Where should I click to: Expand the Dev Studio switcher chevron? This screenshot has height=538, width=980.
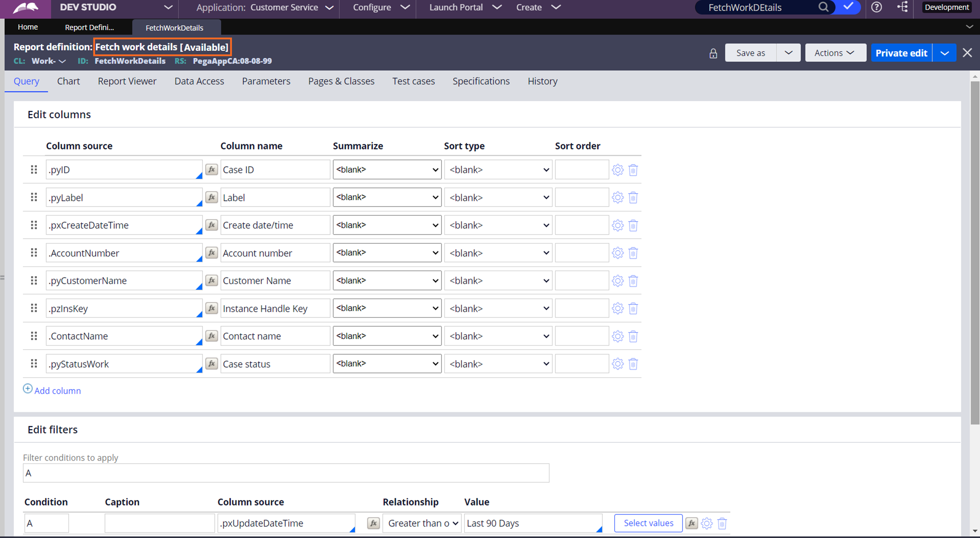(168, 8)
